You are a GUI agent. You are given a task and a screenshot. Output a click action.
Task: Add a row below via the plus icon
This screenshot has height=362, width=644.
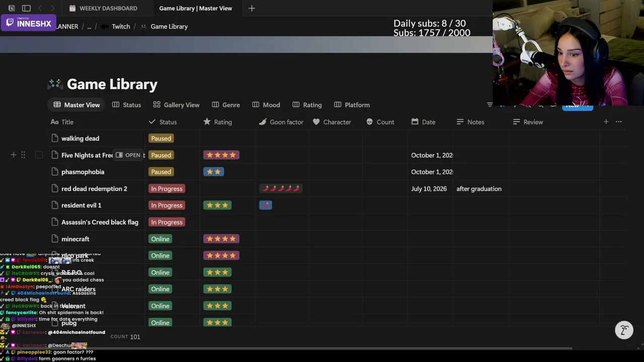[14, 155]
